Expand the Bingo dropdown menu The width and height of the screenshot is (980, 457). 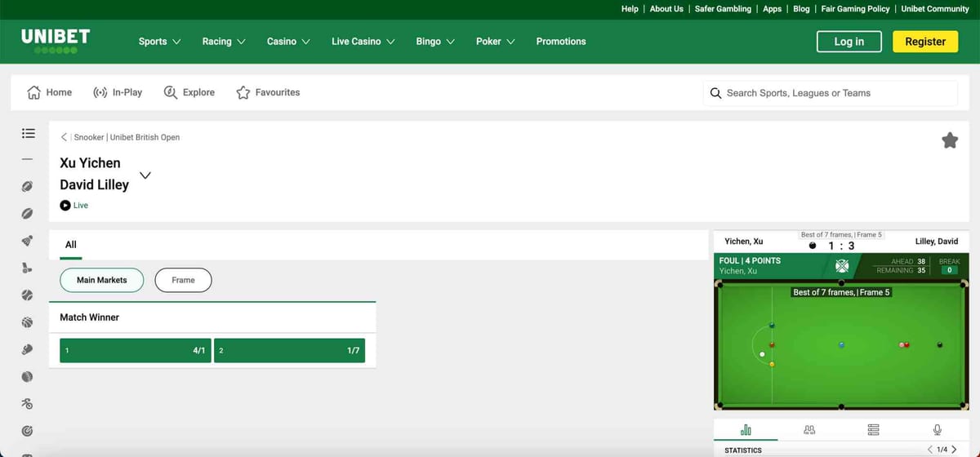point(435,42)
